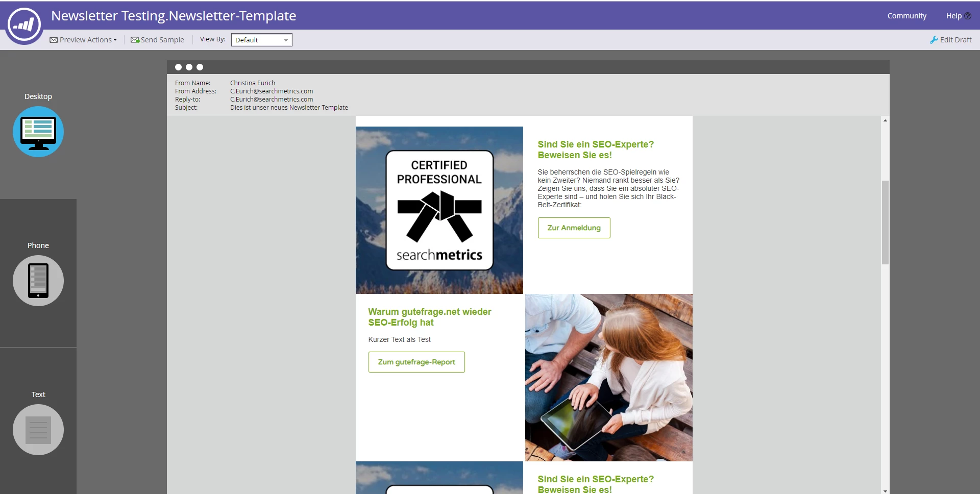The image size is (980, 494).
Task: Click the Reply-to label
Action: (188, 100)
